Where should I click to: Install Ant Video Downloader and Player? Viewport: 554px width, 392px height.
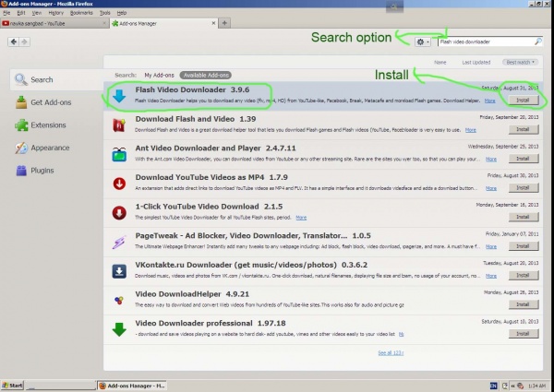point(524,159)
